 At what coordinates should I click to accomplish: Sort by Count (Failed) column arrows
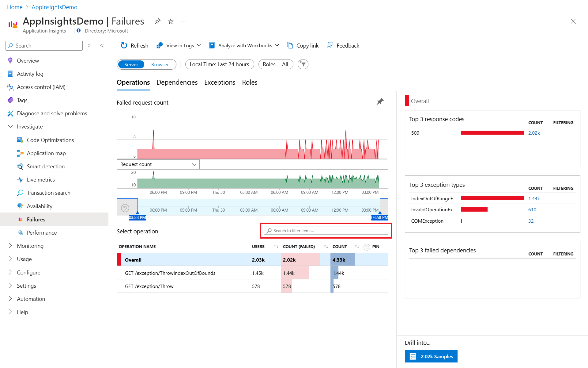click(x=326, y=246)
